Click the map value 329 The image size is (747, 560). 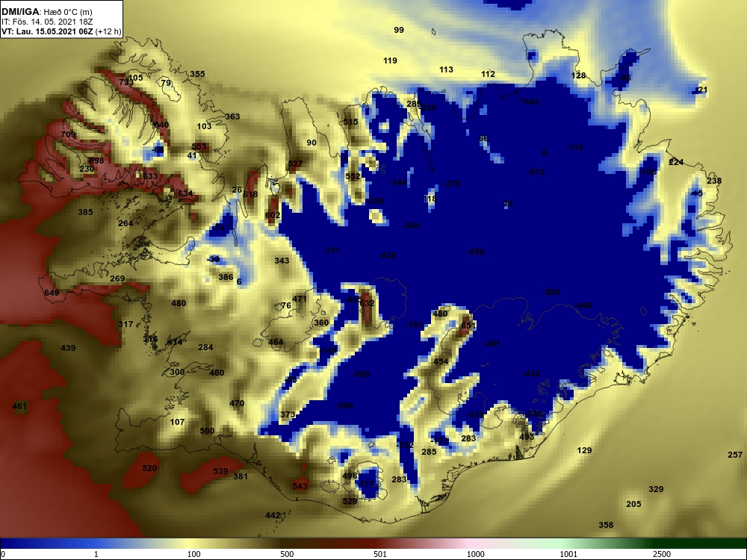click(x=656, y=490)
